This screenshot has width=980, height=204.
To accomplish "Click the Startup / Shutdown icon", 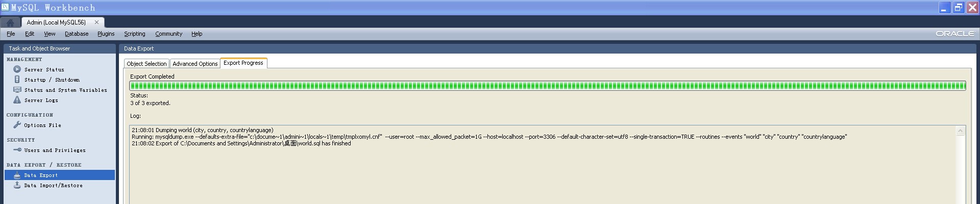I will (17, 80).
